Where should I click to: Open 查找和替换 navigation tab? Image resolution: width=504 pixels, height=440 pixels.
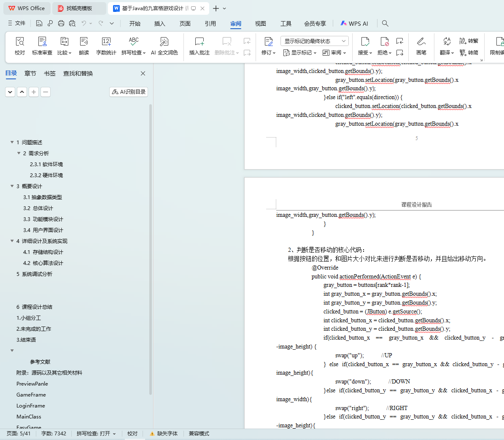click(x=78, y=73)
